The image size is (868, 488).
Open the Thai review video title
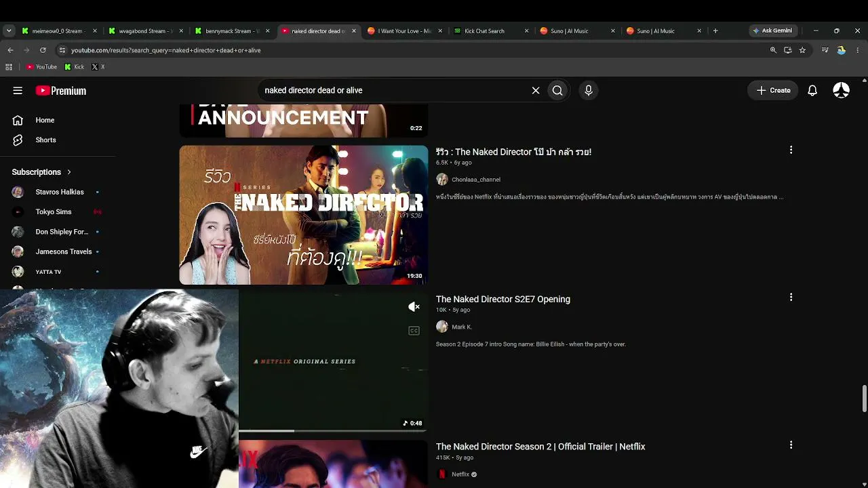(x=513, y=152)
